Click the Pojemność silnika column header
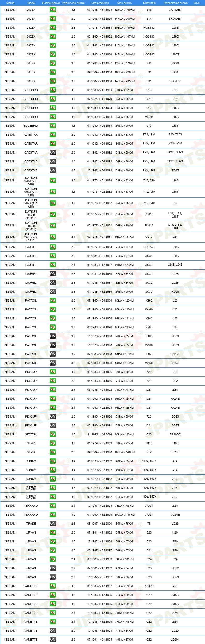205x644 pixels. (x=73, y=3)
